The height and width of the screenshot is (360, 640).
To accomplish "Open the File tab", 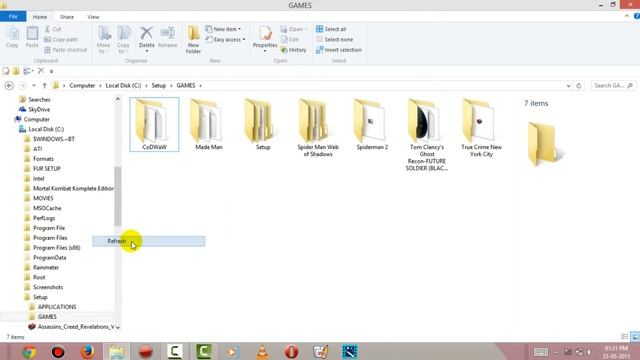I will [13, 17].
